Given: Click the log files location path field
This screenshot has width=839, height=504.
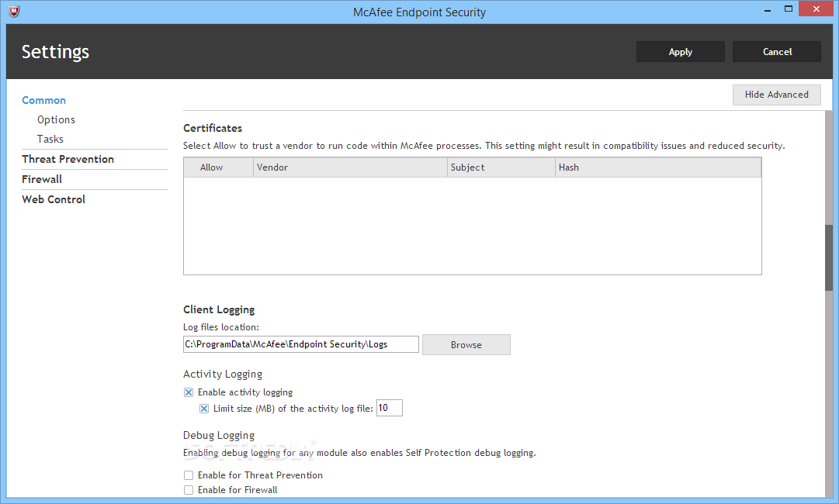Looking at the screenshot, I should (x=300, y=344).
